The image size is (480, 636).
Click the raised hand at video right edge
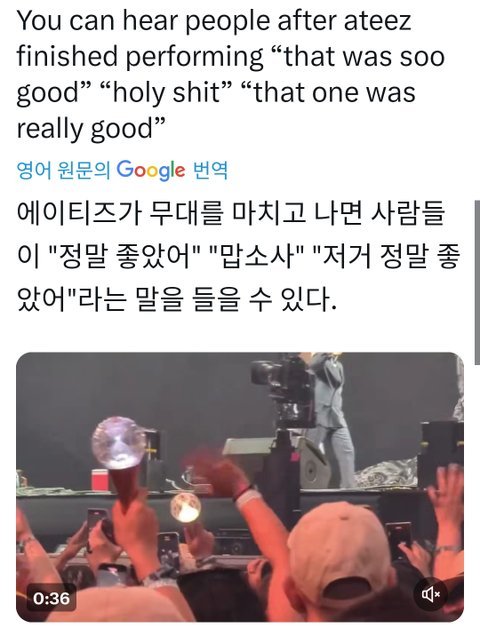pos(446,490)
